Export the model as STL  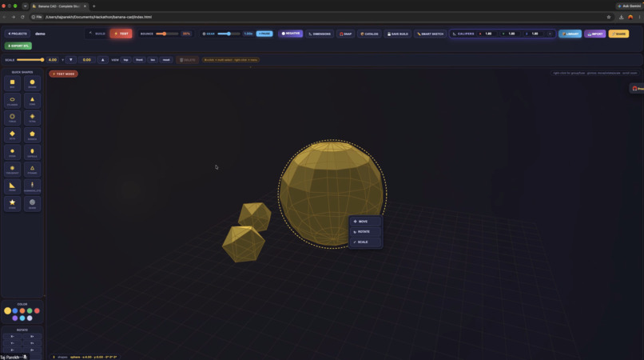pyautogui.click(x=18, y=46)
